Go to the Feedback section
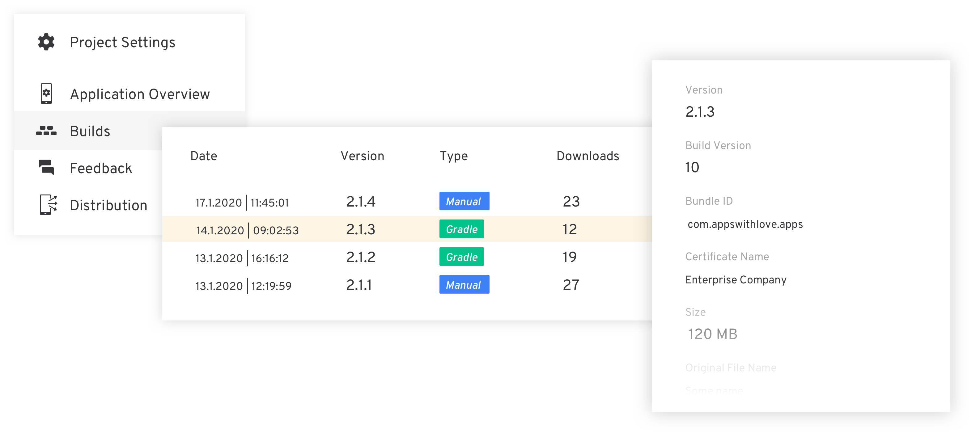980x439 pixels. 101,168
